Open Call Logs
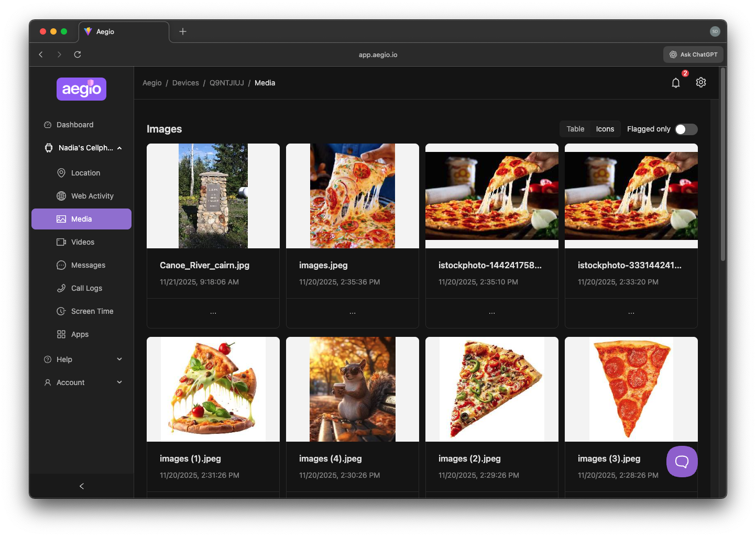The width and height of the screenshot is (756, 537). (x=86, y=288)
